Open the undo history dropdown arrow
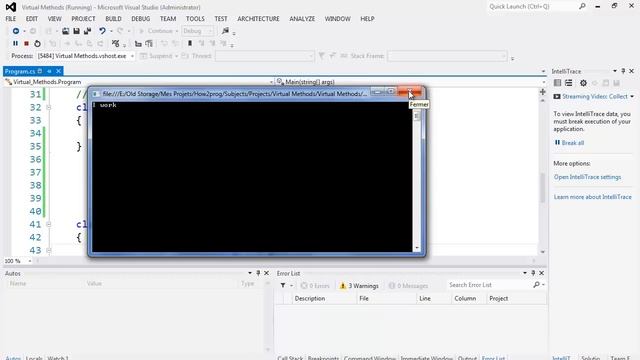 click(x=111, y=31)
